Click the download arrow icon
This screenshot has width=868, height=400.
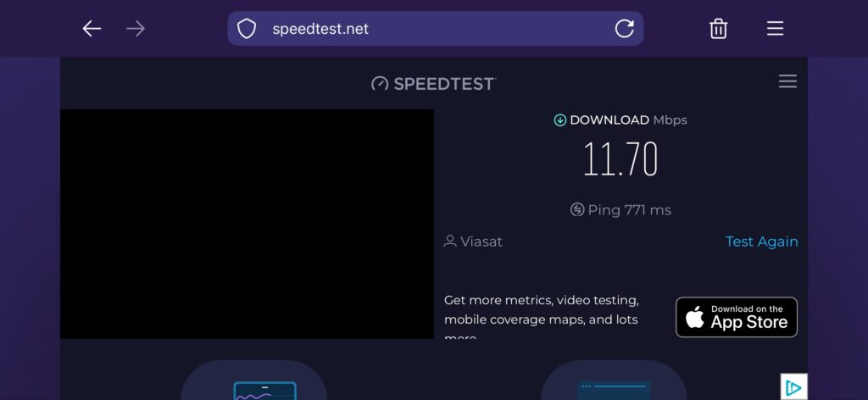point(559,120)
